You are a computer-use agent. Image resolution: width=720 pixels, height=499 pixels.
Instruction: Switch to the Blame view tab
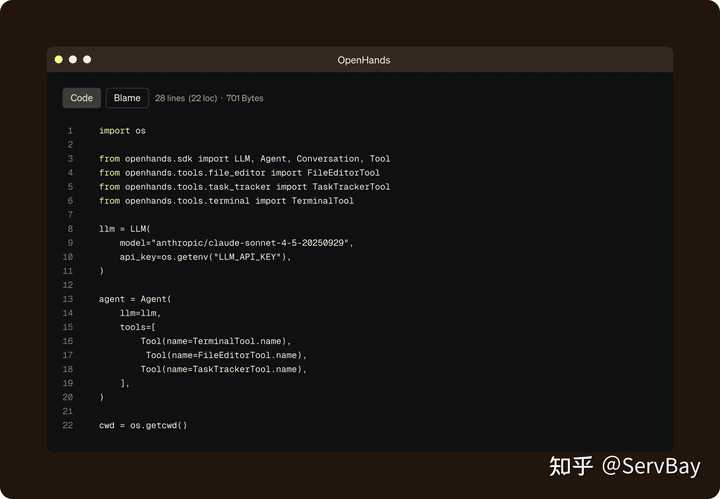tap(127, 98)
